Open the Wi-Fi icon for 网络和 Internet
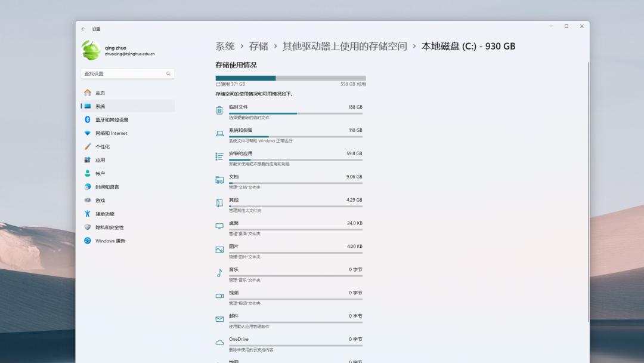This screenshot has height=363, width=644. [x=88, y=133]
